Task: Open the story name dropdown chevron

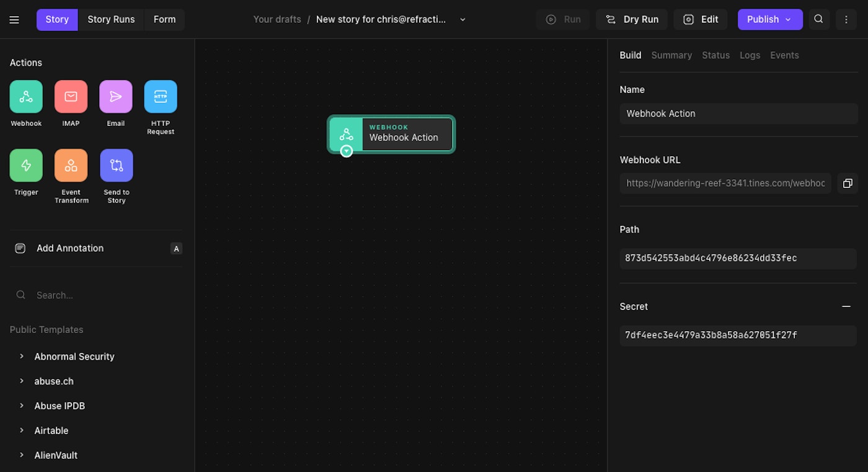Action: [463, 20]
